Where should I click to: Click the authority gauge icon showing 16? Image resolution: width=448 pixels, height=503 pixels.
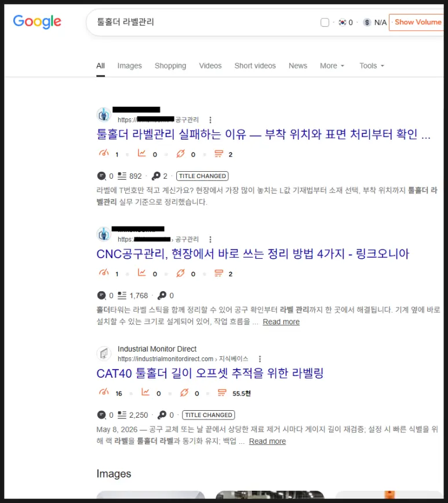(104, 392)
